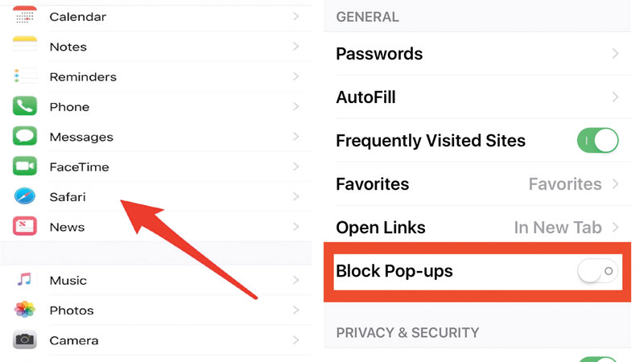Screen dimensions: 644x362
Task: Tap the Safari compass icon
Action: point(25,197)
